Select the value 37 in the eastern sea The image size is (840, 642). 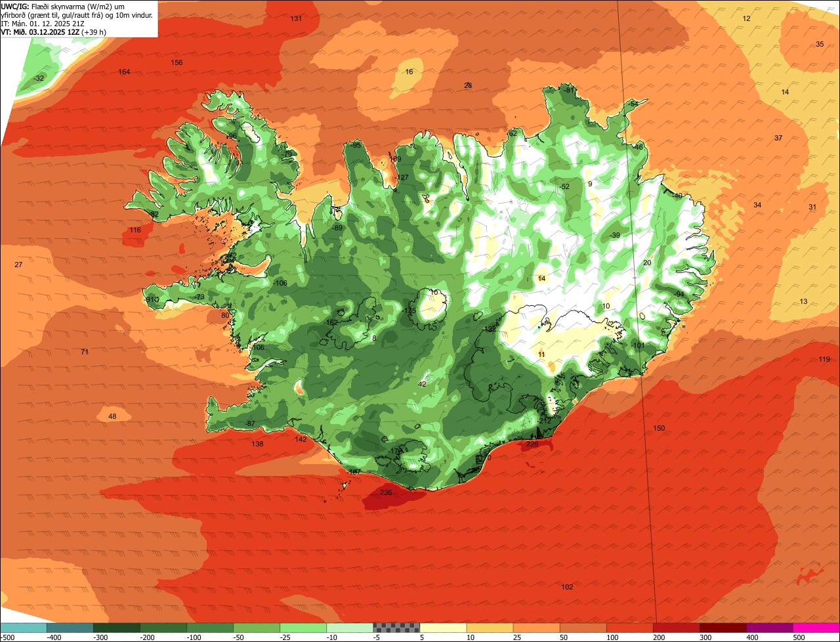click(778, 138)
